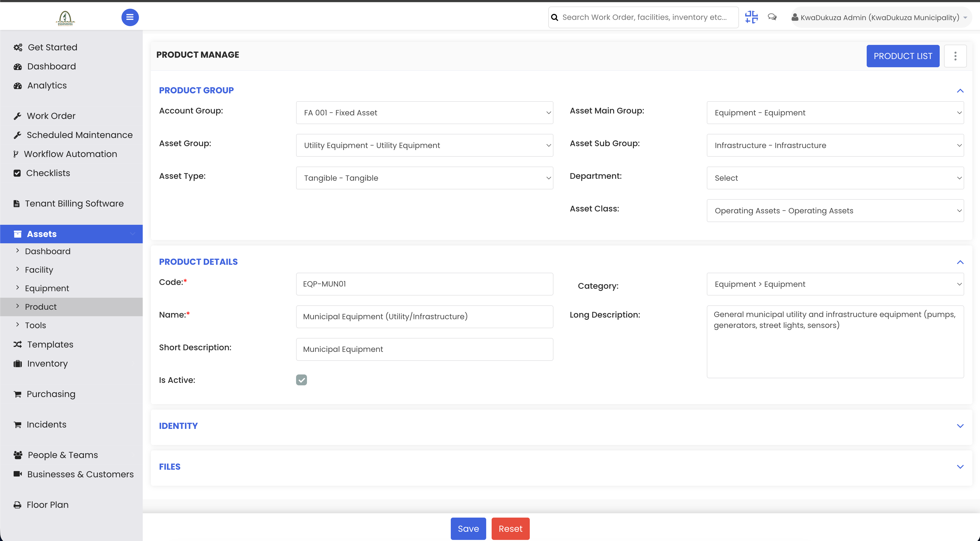Open the chat messages icon
This screenshot has height=541, width=980.
[772, 17]
